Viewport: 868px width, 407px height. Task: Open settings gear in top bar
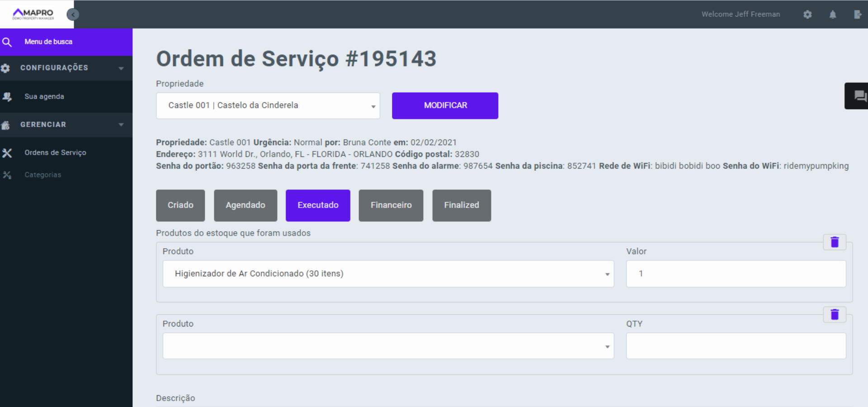tap(807, 14)
